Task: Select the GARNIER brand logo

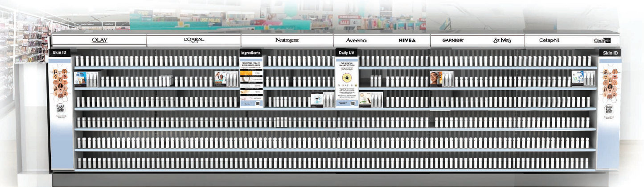Action: [x=453, y=41]
